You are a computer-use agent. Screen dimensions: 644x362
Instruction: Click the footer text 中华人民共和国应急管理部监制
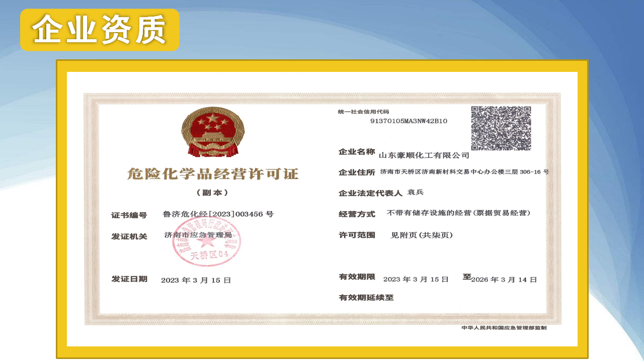coord(504,328)
